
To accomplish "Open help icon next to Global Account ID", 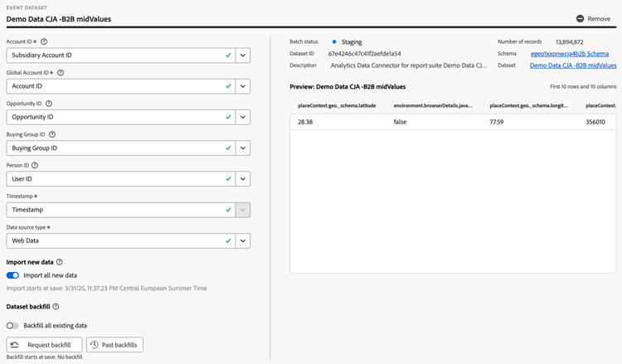I will (61, 73).
